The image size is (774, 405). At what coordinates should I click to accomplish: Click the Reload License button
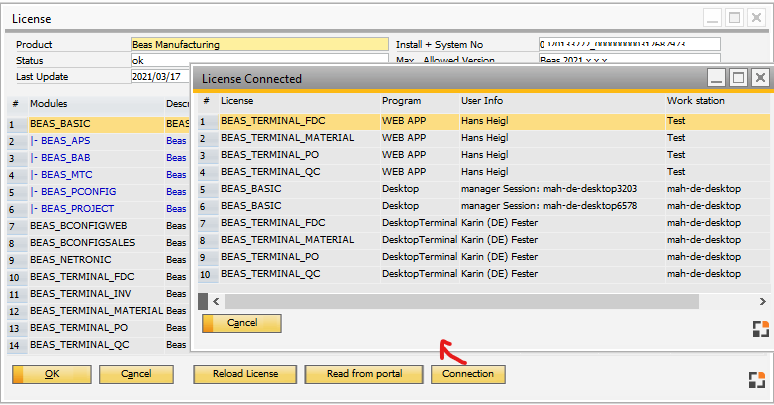247,374
